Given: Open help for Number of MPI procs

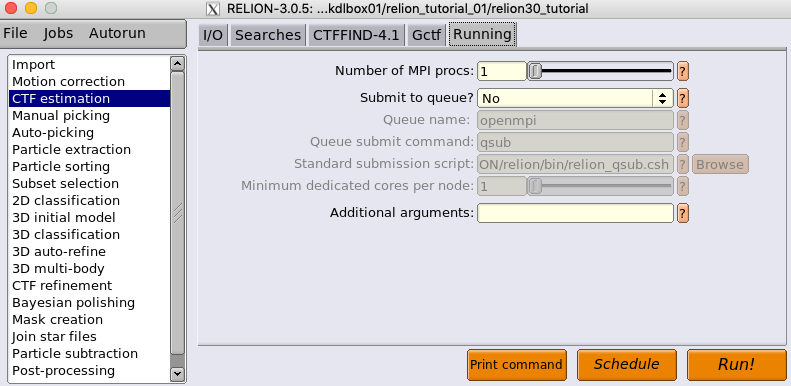Looking at the screenshot, I should pos(683,71).
